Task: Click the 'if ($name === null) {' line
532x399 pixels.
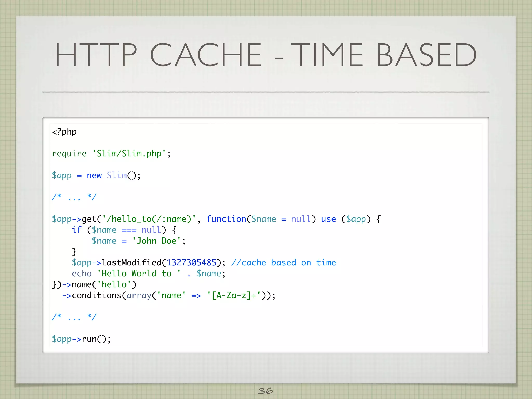Action: point(124,230)
